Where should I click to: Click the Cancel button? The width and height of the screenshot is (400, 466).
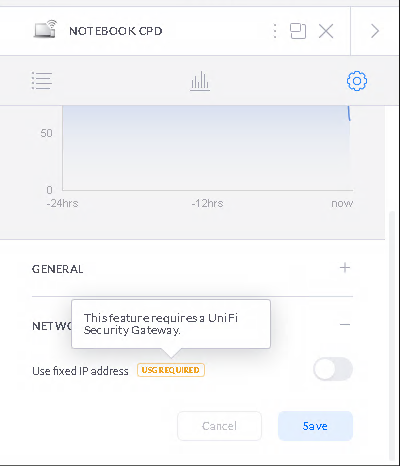click(219, 426)
